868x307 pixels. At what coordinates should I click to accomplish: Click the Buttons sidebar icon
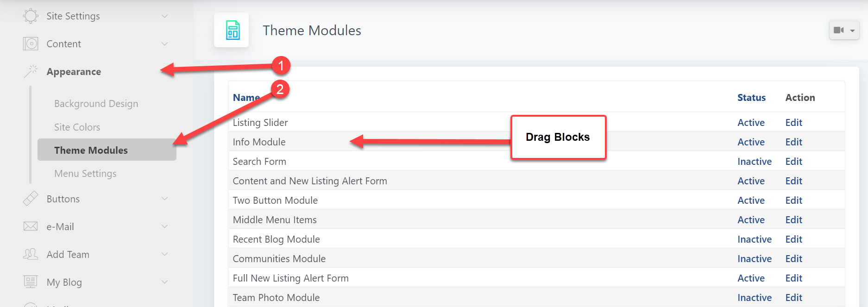click(31, 199)
